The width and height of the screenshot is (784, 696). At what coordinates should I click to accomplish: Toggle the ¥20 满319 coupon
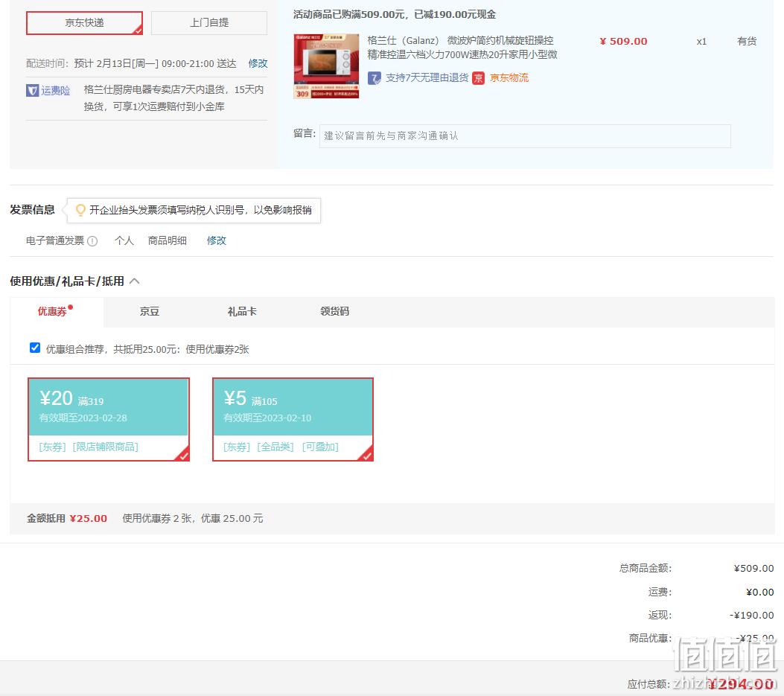click(109, 419)
